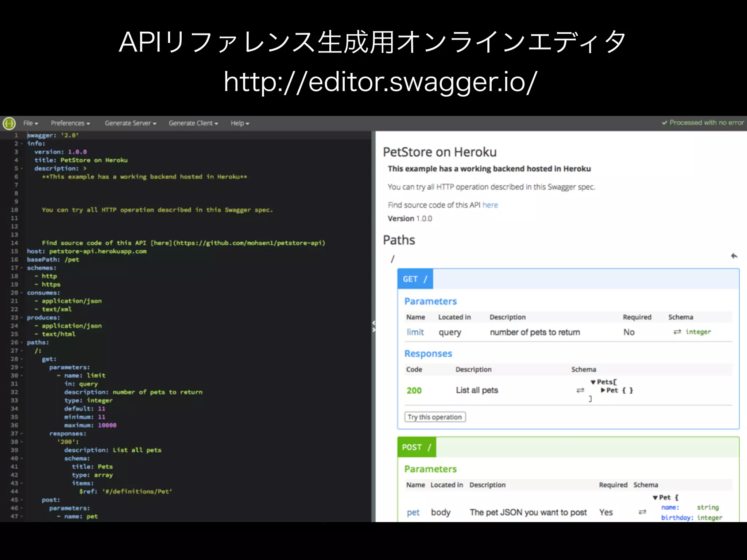Screen dimensions: 747x560
Task: Click the limit parameter name
Action: (415, 332)
